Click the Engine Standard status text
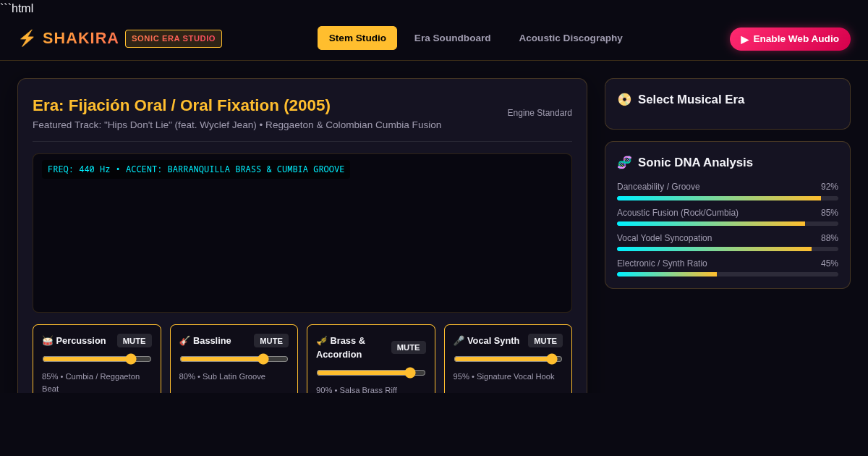The image size is (868, 456). point(540,113)
